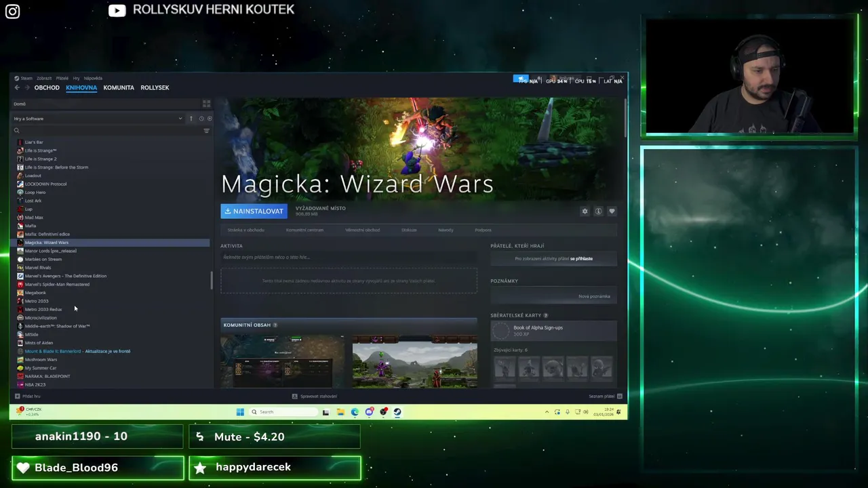The height and width of the screenshot is (488, 868).
Task: Open CHF/CZK widget on taskbar
Action: [31, 411]
